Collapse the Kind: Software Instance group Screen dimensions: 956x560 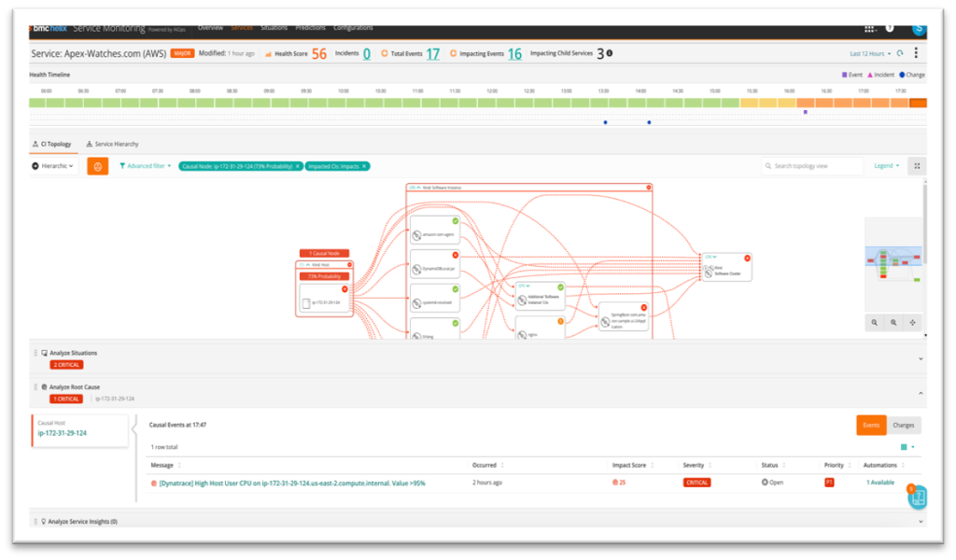point(418,188)
